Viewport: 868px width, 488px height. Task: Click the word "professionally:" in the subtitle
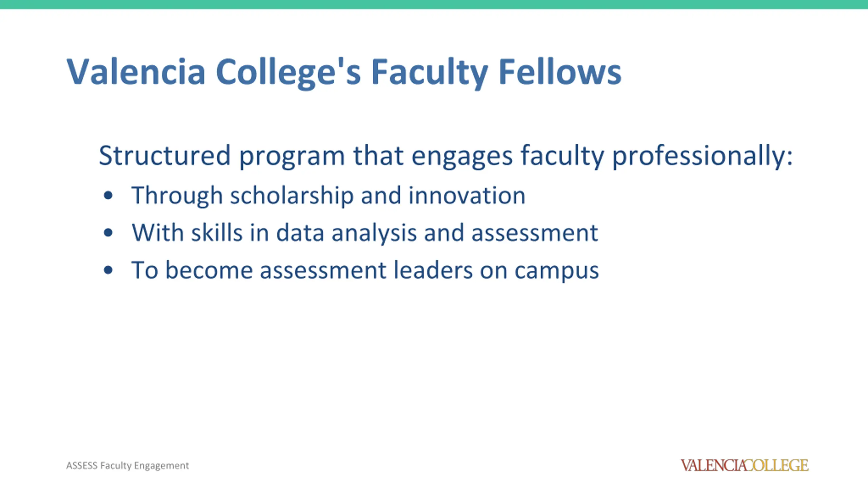[x=703, y=156]
